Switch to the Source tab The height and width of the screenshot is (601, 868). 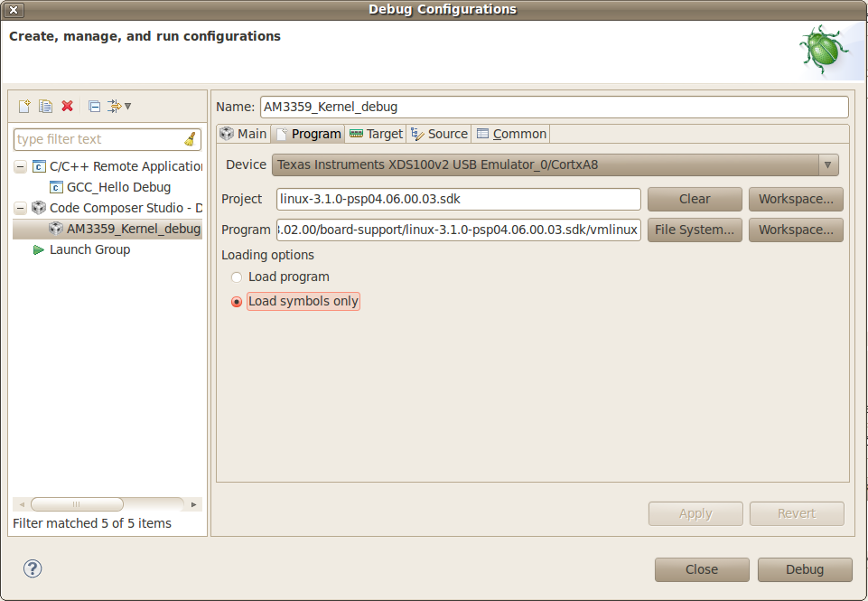pos(439,134)
